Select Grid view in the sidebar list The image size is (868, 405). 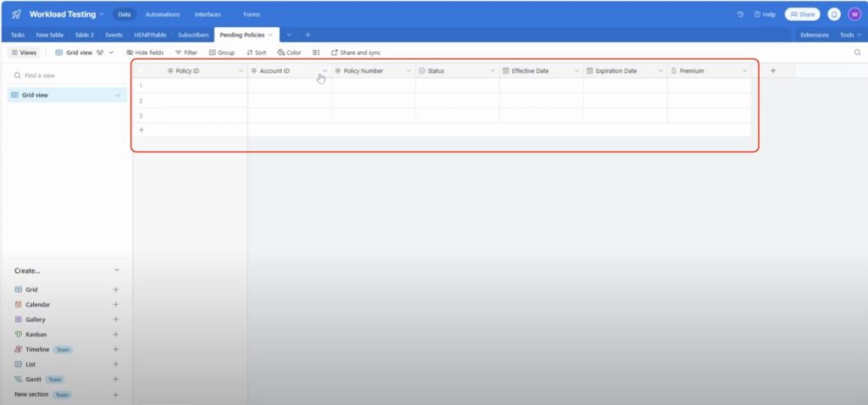(x=67, y=95)
